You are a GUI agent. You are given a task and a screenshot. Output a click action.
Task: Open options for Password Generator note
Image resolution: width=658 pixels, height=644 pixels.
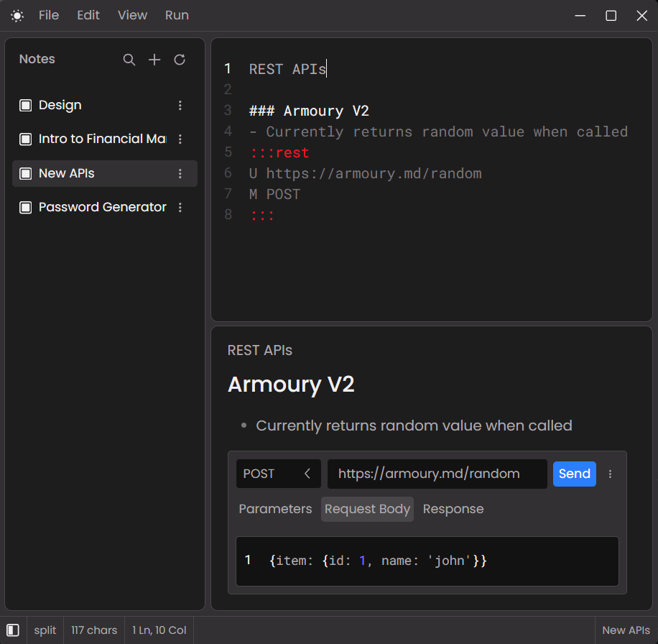(180, 208)
